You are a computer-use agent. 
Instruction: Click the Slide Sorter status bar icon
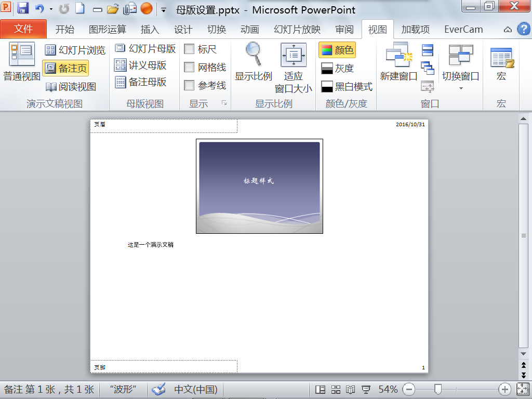click(x=336, y=389)
